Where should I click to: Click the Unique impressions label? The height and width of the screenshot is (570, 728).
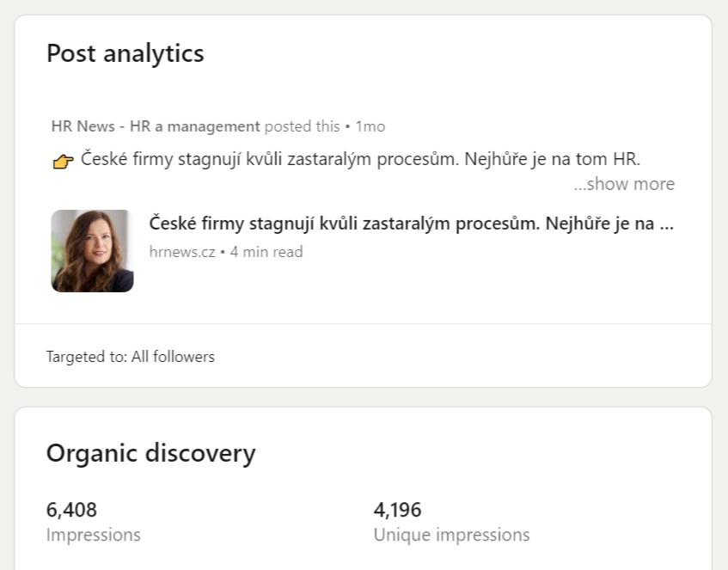tap(452, 535)
